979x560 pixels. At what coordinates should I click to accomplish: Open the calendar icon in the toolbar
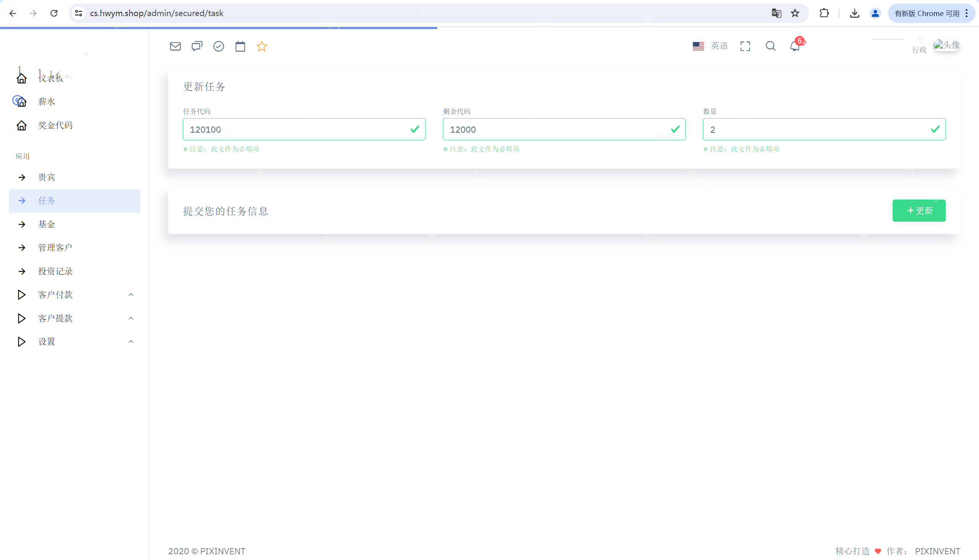click(x=240, y=46)
